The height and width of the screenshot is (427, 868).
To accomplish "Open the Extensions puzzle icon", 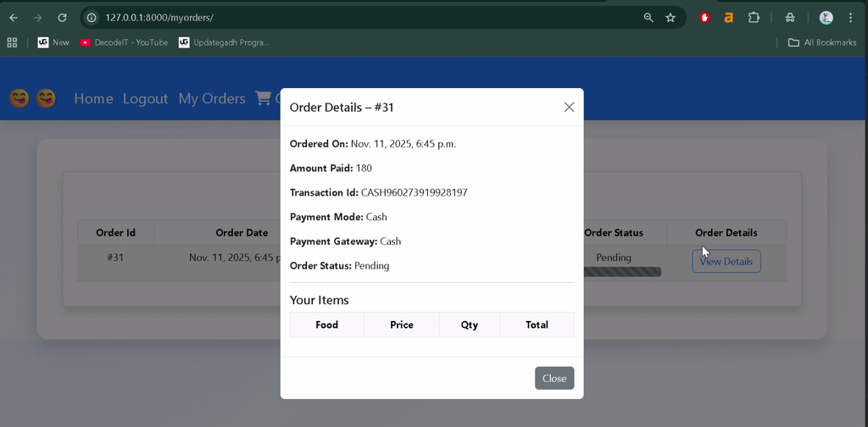I will click(754, 18).
